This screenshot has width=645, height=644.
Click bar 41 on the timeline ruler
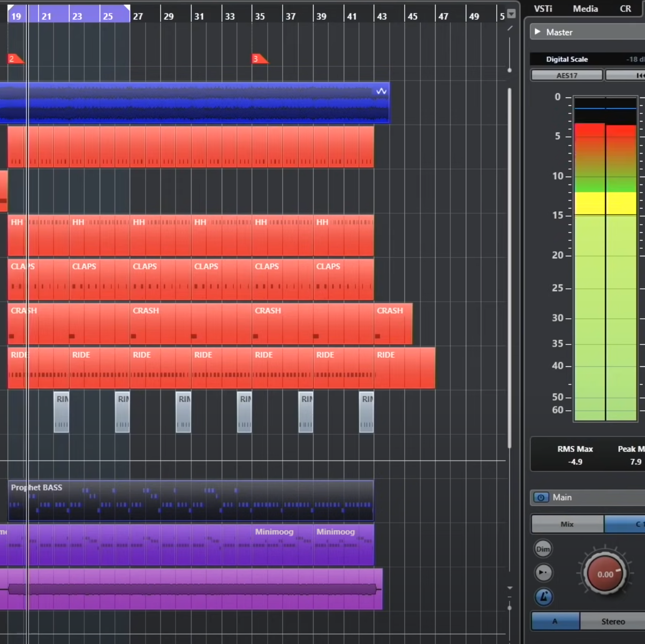(x=352, y=16)
